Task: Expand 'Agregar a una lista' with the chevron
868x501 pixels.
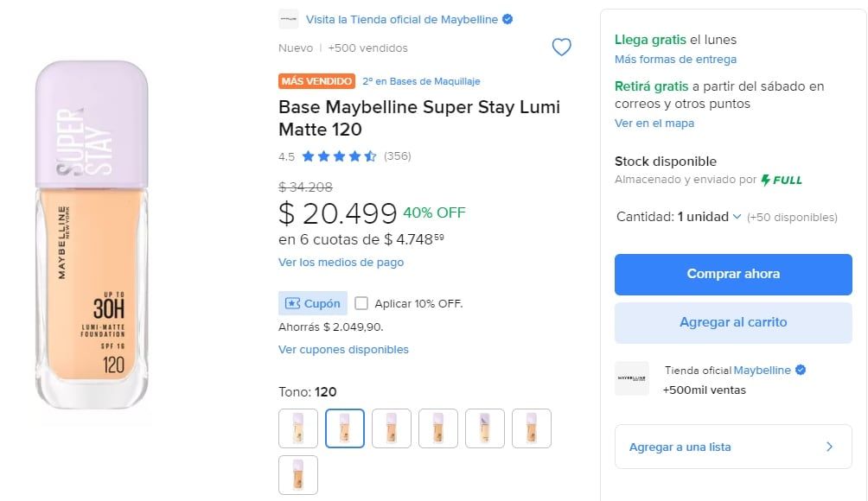Action: [x=827, y=447]
